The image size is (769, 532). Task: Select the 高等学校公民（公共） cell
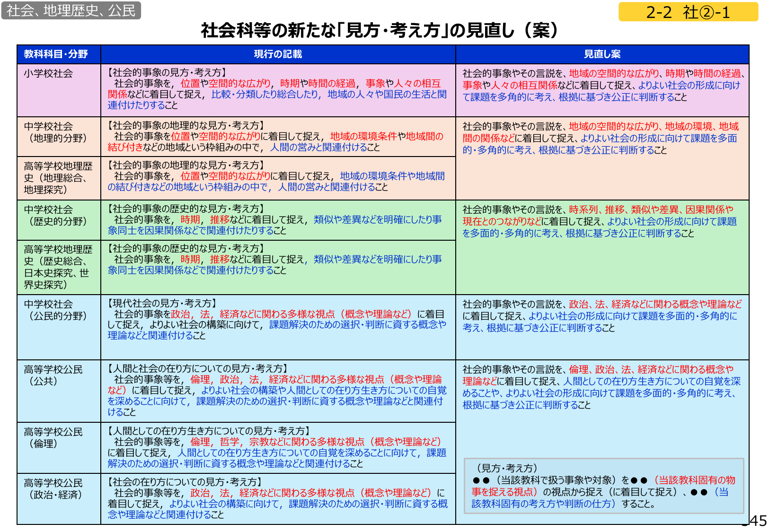click(59, 391)
